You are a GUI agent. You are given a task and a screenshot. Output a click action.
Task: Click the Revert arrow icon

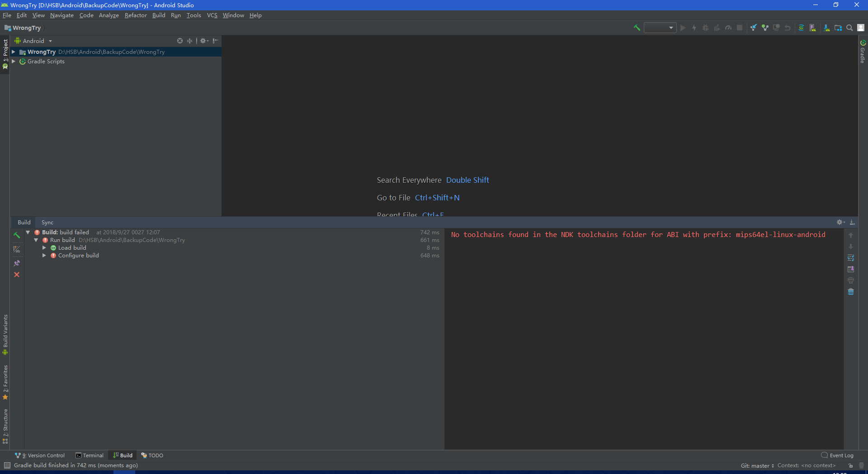pos(788,28)
